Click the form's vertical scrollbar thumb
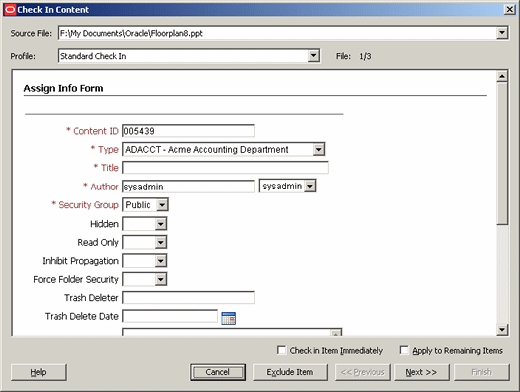The width and height of the screenshot is (520, 392). coord(502,153)
